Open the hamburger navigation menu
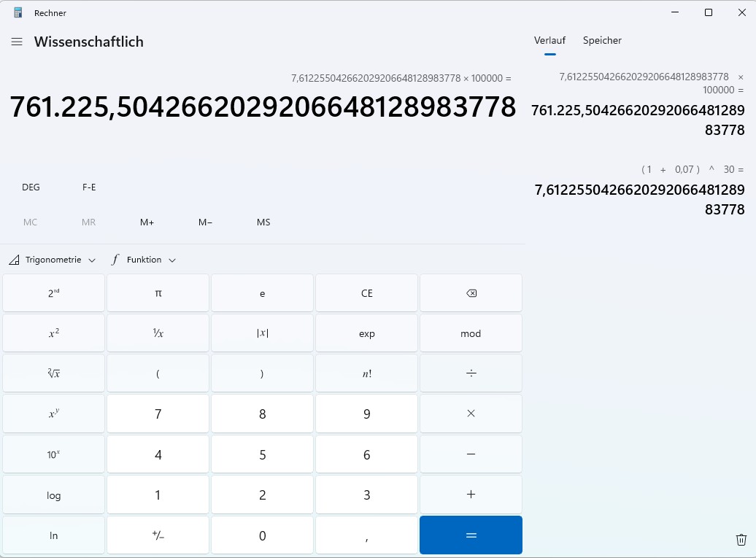The height and width of the screenshot is (558, 756). tap(17, 42)
